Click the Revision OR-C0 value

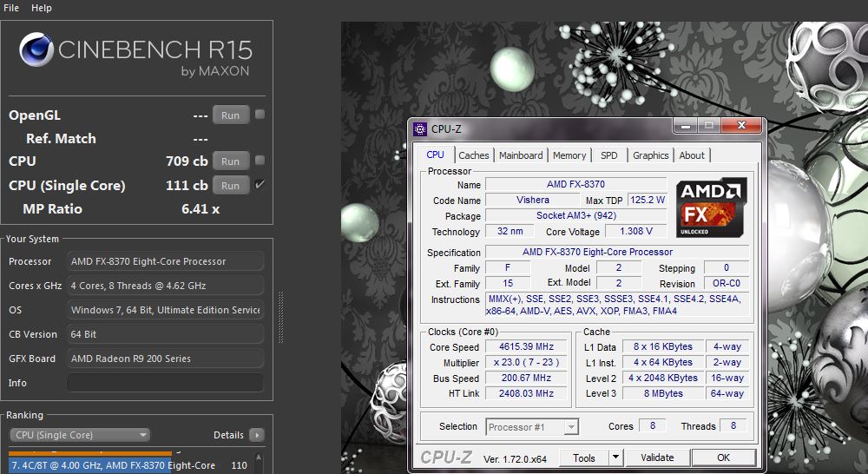click(x=727, y=283)
